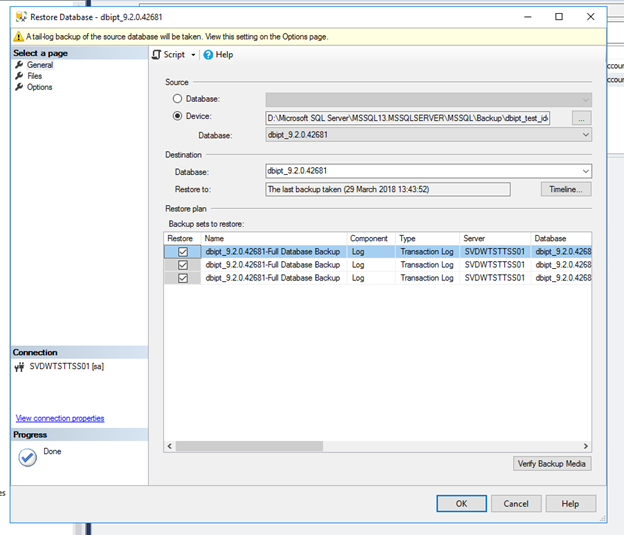Viewport: 624px width, 535px height.
Task: Click the horizontal scrollbar right arrow
Action: tap(586, 446)
